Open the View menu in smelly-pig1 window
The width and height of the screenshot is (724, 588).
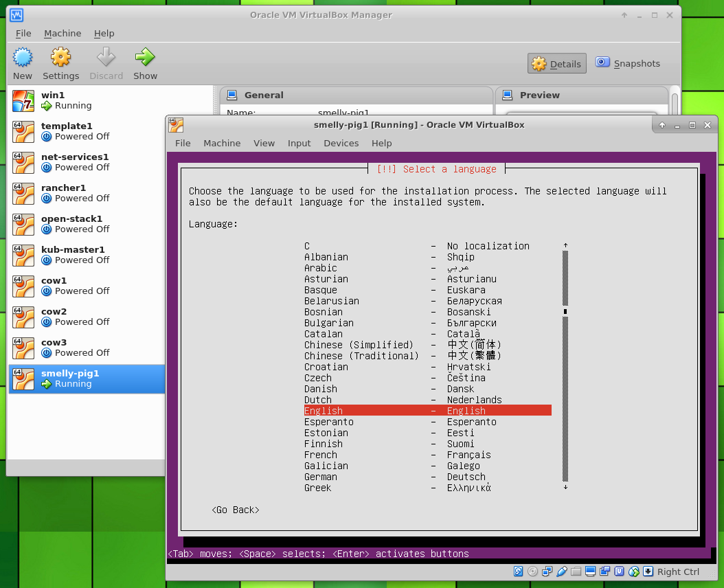(264, 143)
